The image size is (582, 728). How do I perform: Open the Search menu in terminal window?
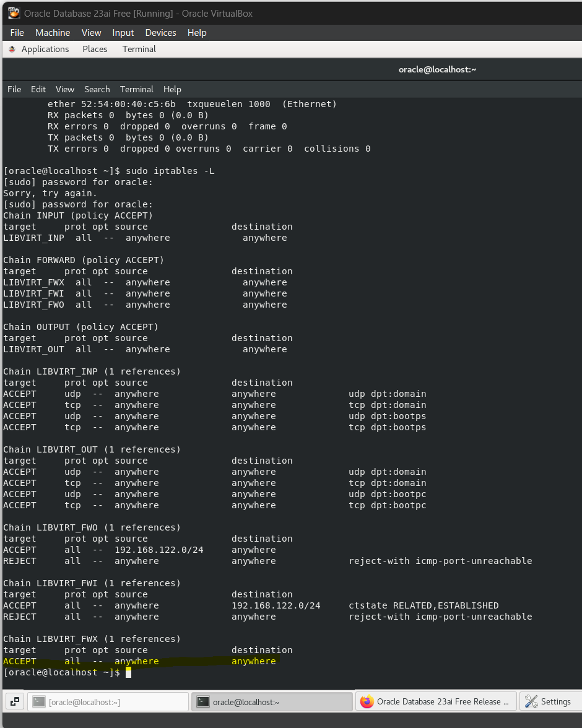point(97,89)
